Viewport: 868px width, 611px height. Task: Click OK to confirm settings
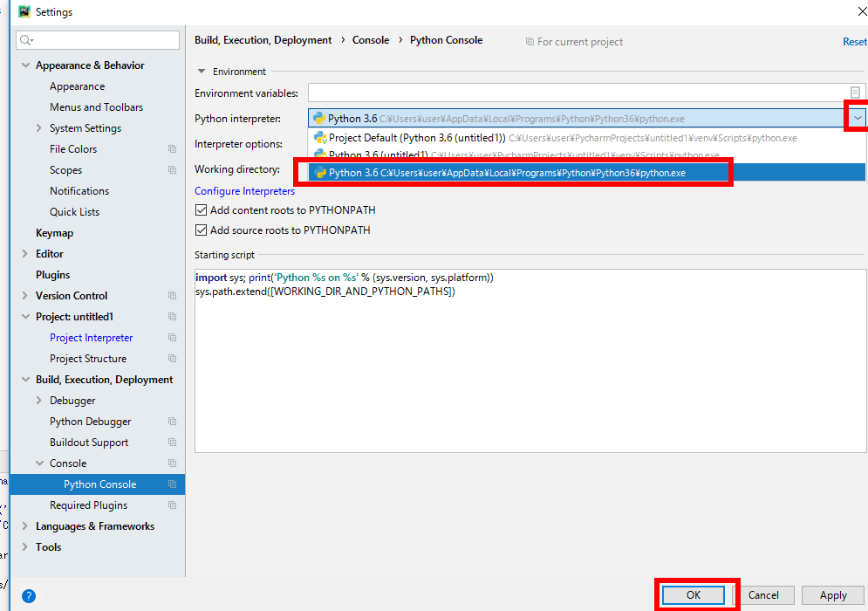click(x=693, y=595)
